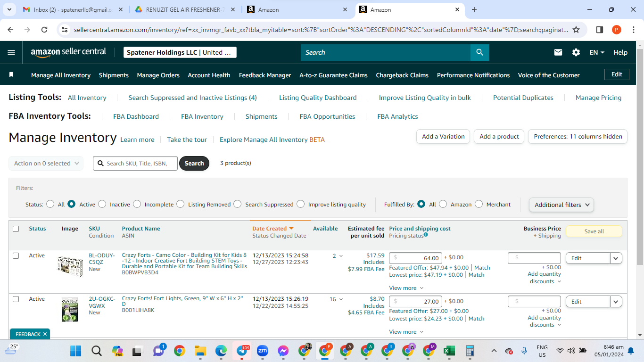Bookmark this page with the star icon

tap(576, 30)
